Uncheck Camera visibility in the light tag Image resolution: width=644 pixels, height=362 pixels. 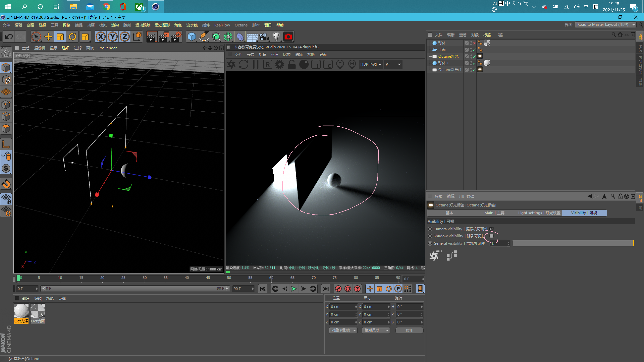(x=492, y=229)
